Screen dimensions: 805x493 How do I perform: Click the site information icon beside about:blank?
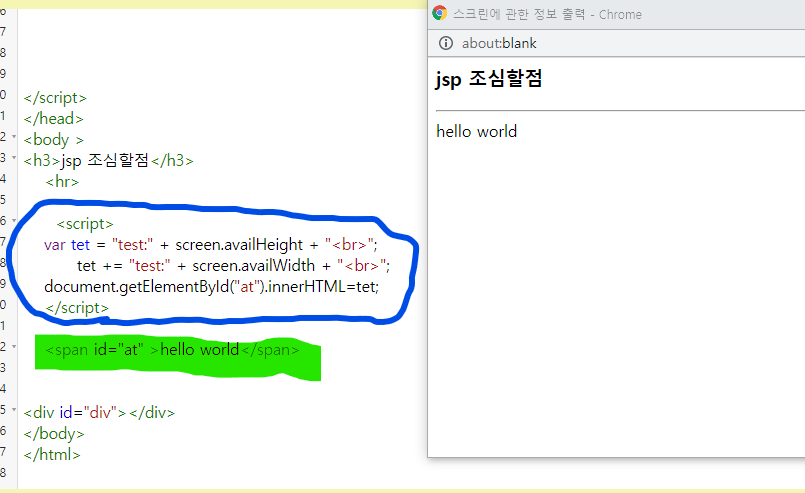tap(446, 43)
